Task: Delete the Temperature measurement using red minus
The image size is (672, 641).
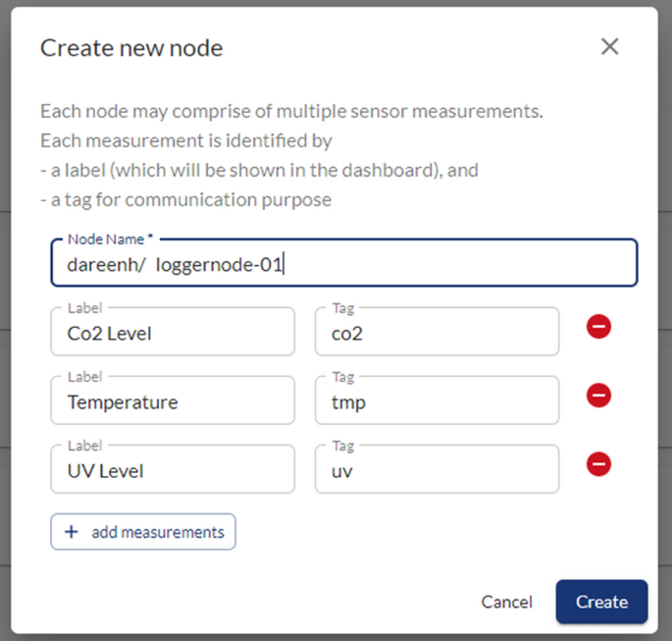Action: pyautogui.click(x=598, y=396)
